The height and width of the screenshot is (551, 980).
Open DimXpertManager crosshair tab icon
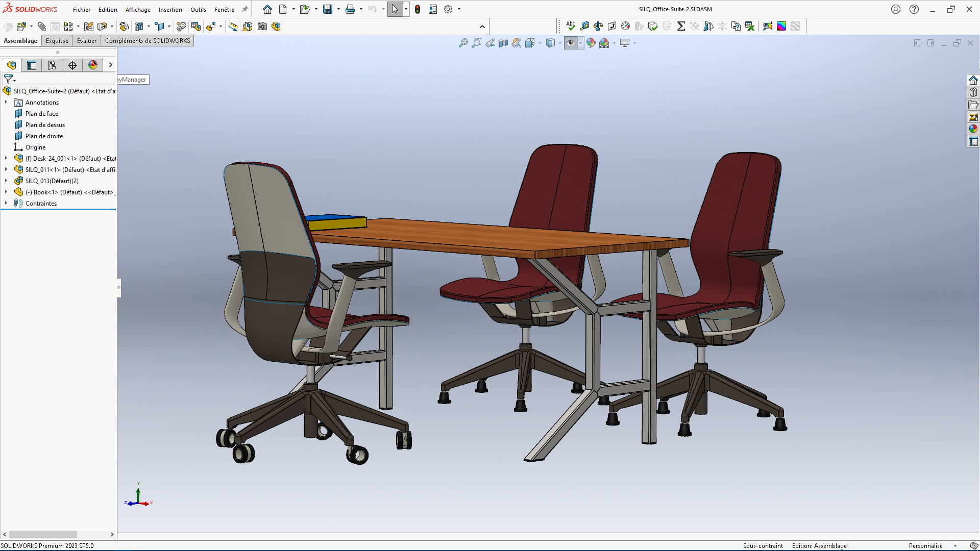(72, 65)
